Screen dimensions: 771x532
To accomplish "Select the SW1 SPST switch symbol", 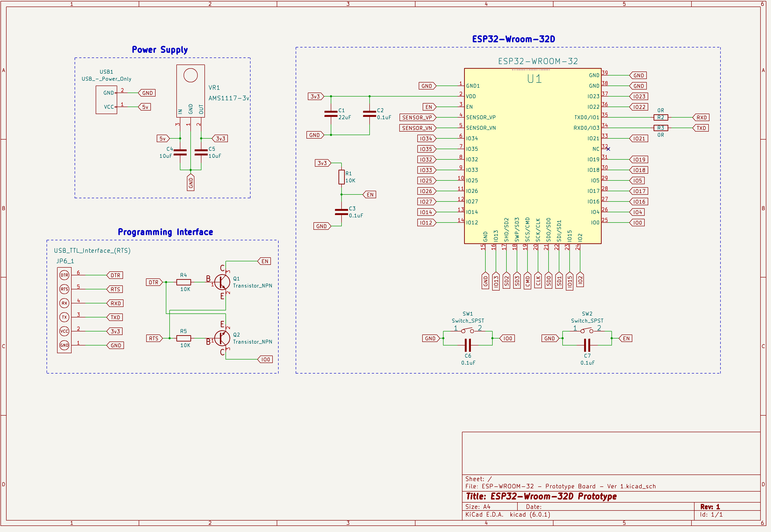I will tap(468, 331).
